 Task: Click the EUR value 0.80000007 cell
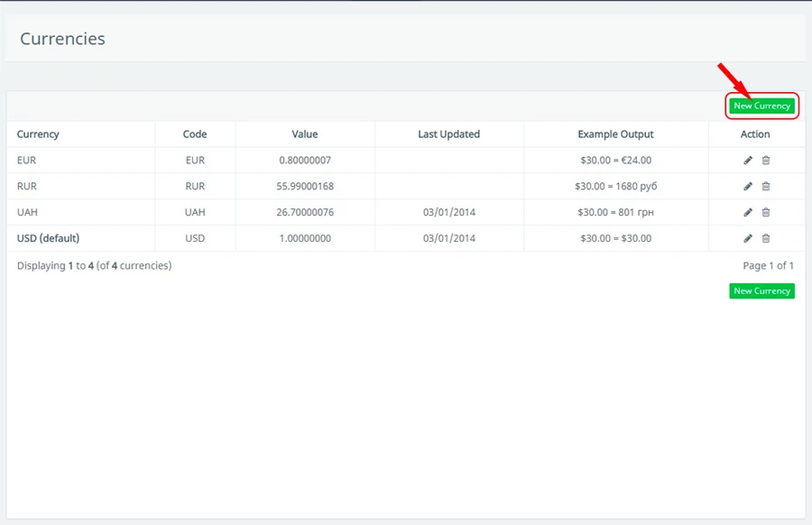pyautogui.click(x=305, y=161)
